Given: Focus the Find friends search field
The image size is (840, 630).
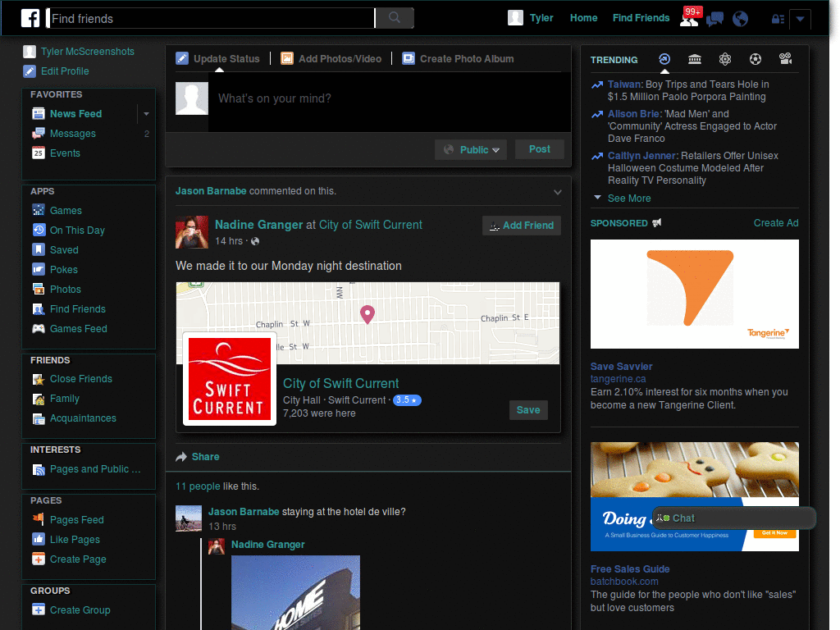Looking at the screenshot, I should [x=211, y=19].
